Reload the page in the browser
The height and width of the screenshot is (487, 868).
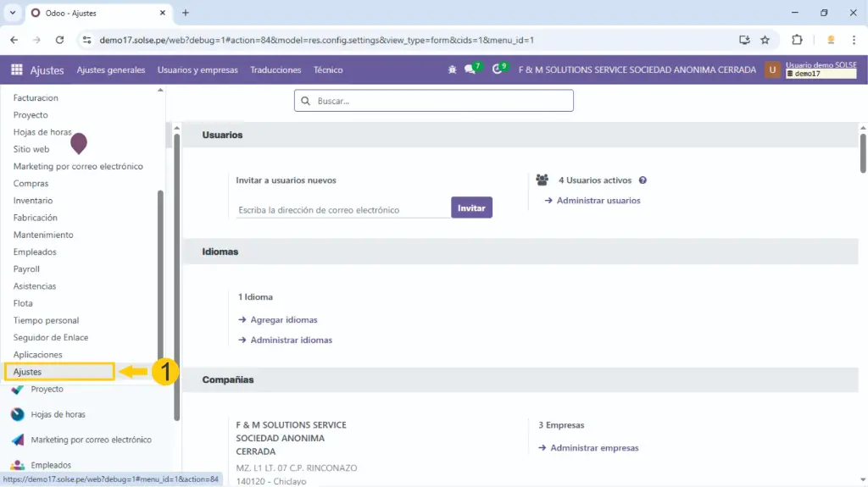59,40
